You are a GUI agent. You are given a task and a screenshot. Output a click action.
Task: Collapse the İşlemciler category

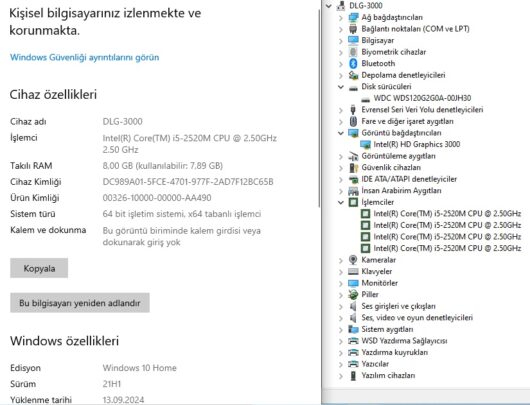pos(341,202)
